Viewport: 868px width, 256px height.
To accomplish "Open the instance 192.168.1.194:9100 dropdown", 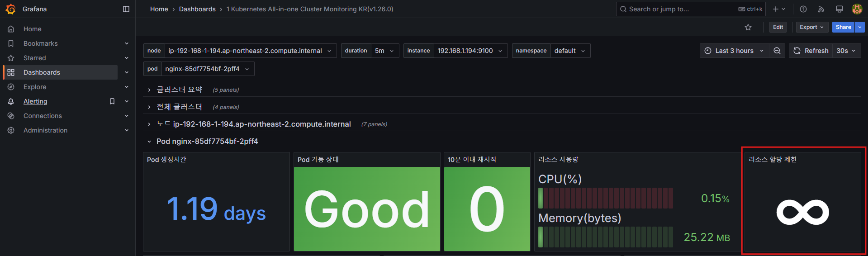I will 470,51.
